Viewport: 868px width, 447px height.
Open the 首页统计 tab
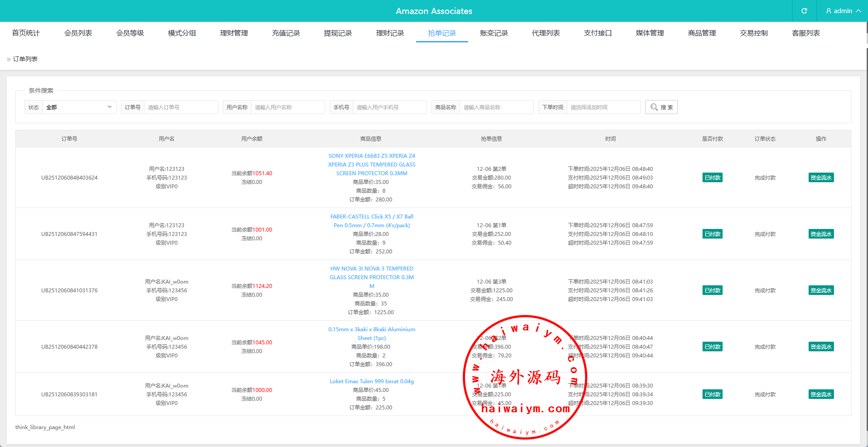(x=26, y=33)
